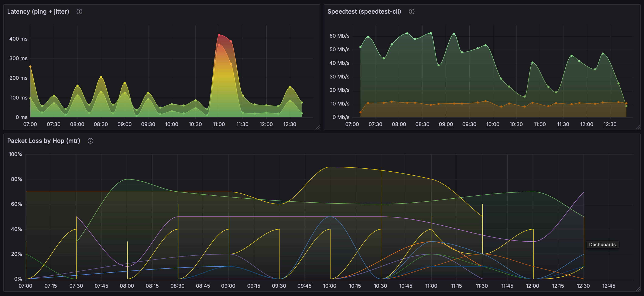The width and height of the screenshot is (644, 296).
Task: Open the Packet Loss by Hop title menu
Action: (x=44, y=141)
